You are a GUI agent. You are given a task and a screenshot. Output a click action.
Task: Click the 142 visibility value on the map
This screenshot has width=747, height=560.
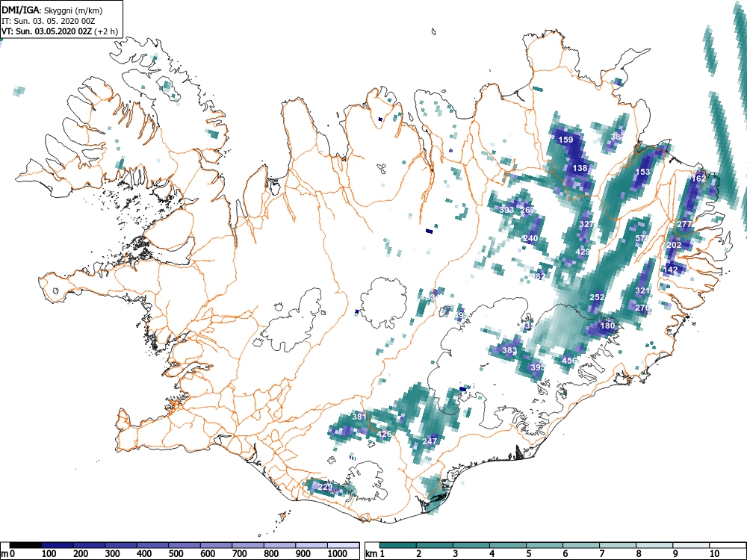click(670, 269)
